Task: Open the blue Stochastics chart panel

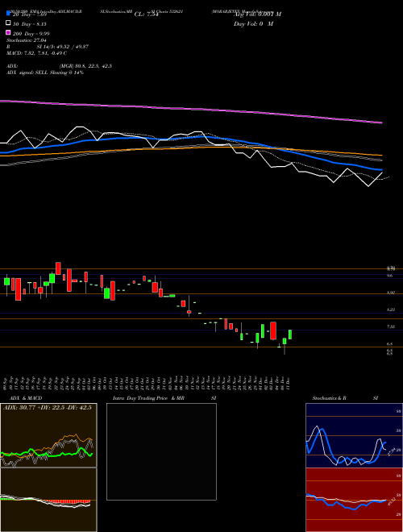Action: pos(354,435)
